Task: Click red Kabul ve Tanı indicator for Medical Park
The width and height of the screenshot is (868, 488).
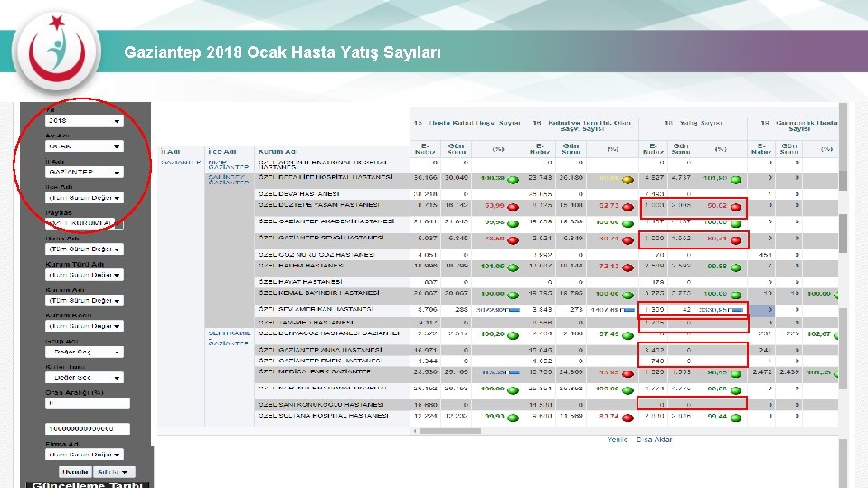Action: tap(627, 373)
